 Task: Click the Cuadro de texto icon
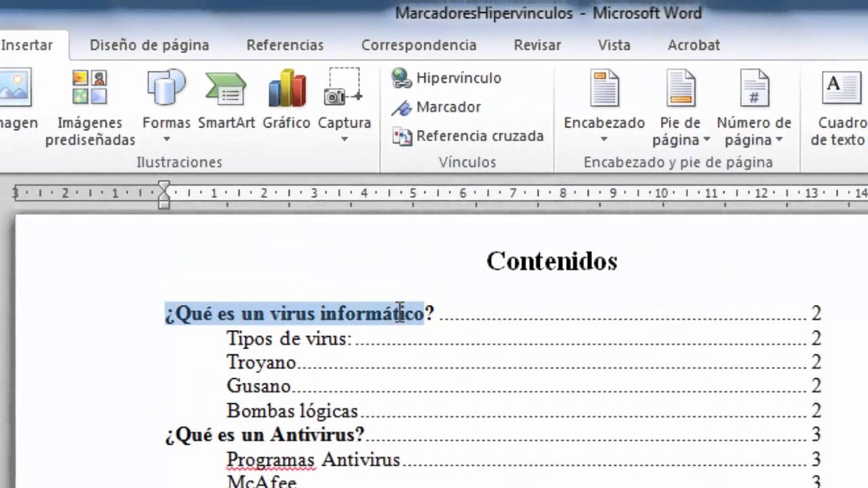point(840,87)
